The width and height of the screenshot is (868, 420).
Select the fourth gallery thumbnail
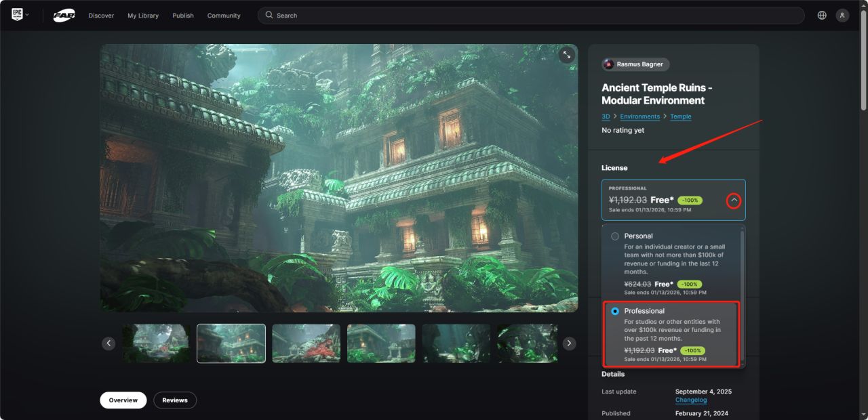tap(381, 343)
